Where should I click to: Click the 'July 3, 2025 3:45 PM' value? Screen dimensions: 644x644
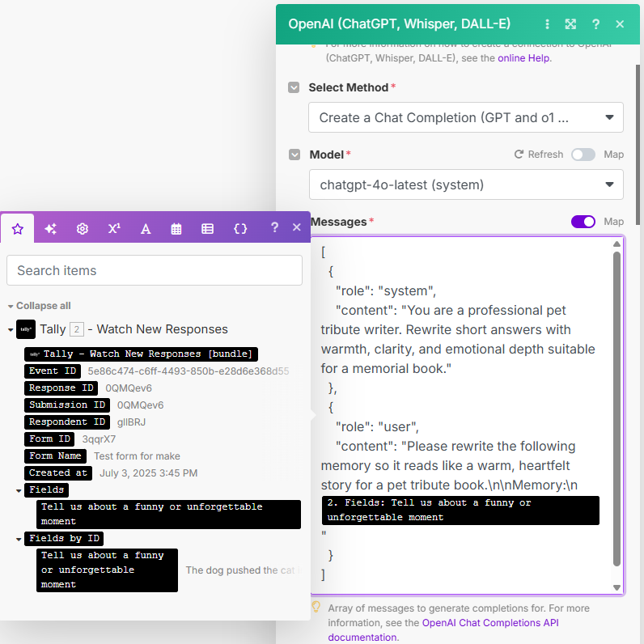149,473
